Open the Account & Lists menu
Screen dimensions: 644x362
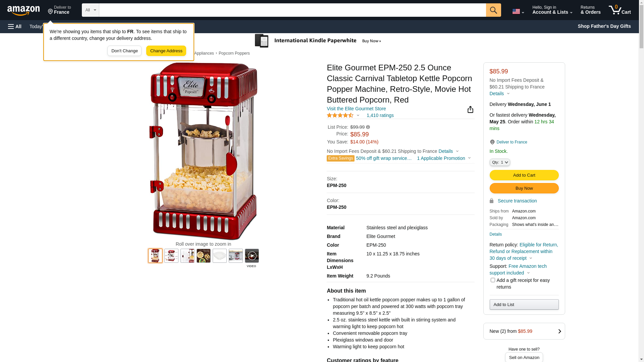tap(552, 10)
